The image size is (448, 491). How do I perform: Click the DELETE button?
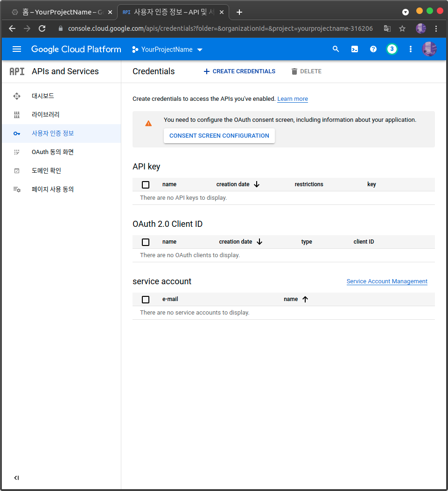[306, 71]
